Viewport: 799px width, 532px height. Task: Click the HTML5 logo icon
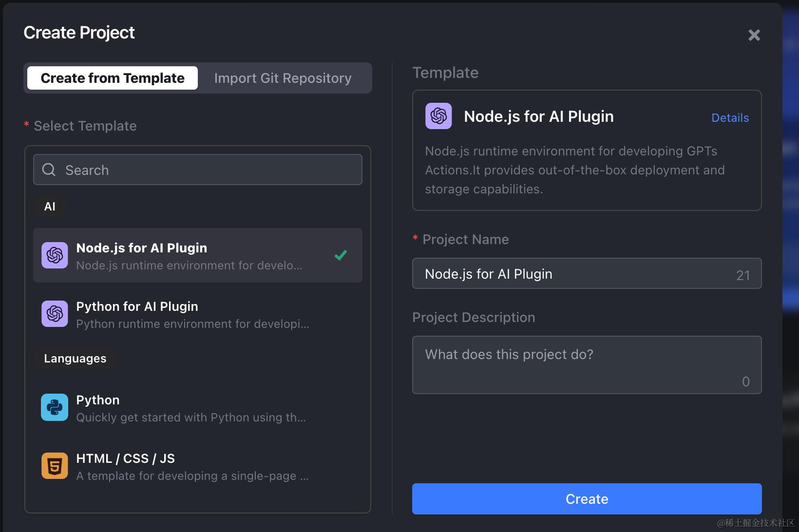click(x=55, y=466)
